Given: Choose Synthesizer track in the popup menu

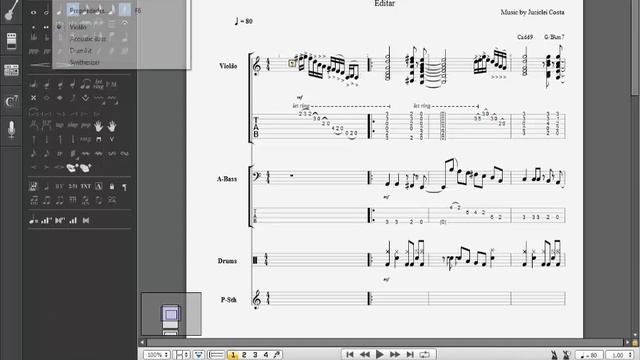Looking at the screenshot, I should (84, 62).
